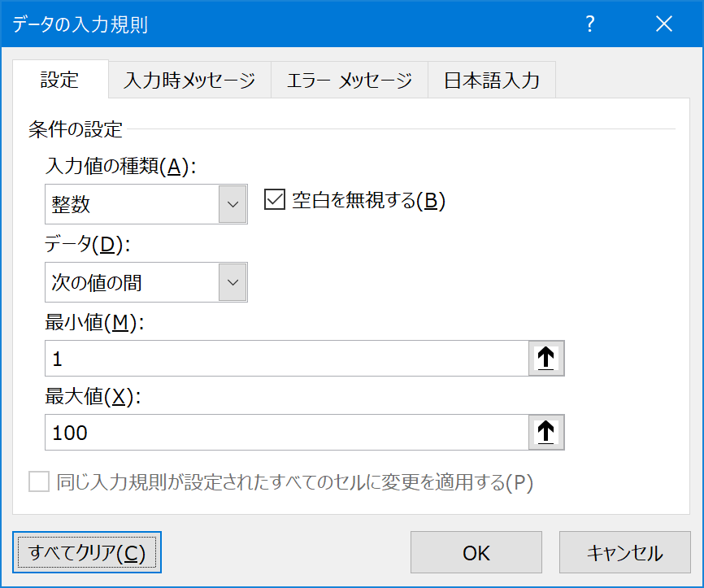Check 同じ入力規則が設定されたすべてのセルに変更を適用する box
This screenshot has width=704, height=588.
pos(39,482)
